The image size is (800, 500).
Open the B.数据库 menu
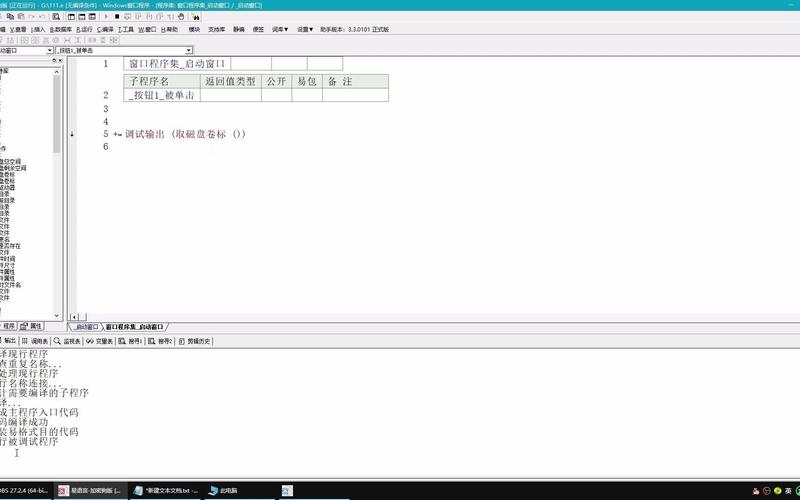pos(61,30)
